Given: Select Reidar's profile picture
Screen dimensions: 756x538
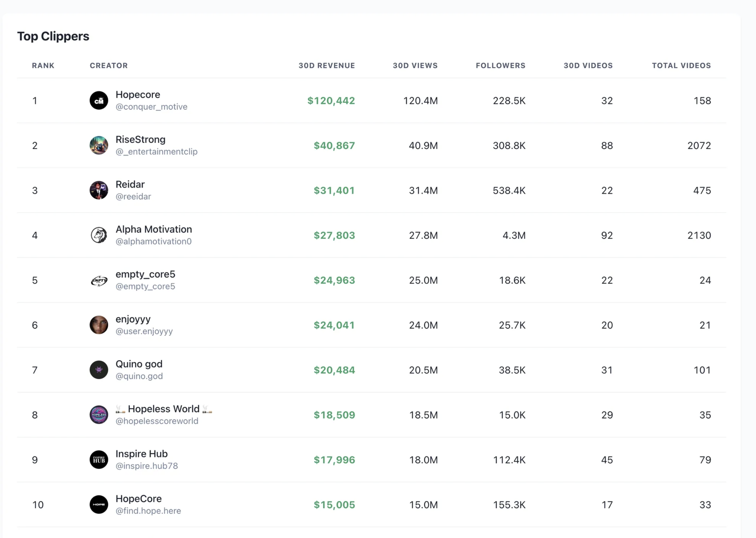Looking at the screenshot, I should pos(99,190).
